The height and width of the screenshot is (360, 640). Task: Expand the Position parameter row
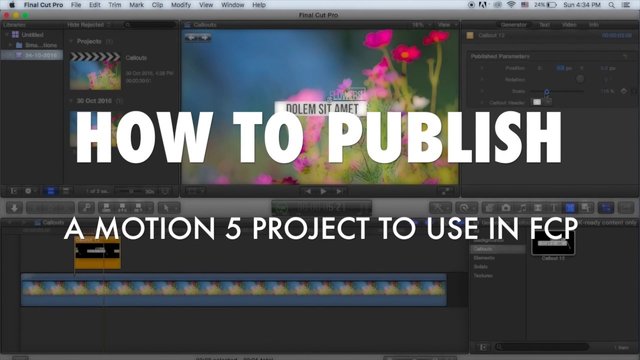pyautogui.click(x=482, y=68)
